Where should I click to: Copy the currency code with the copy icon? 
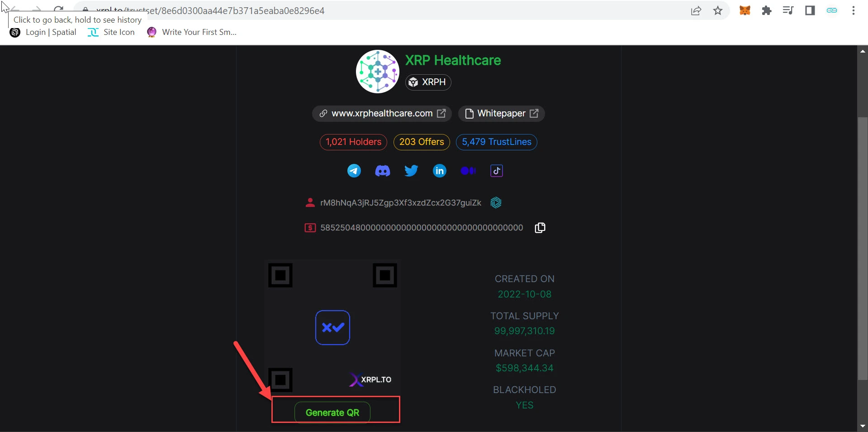pos(540,228)
